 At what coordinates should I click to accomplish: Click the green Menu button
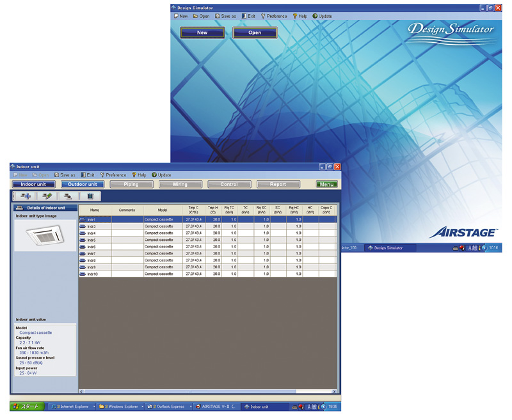click(x=326, y=184)
